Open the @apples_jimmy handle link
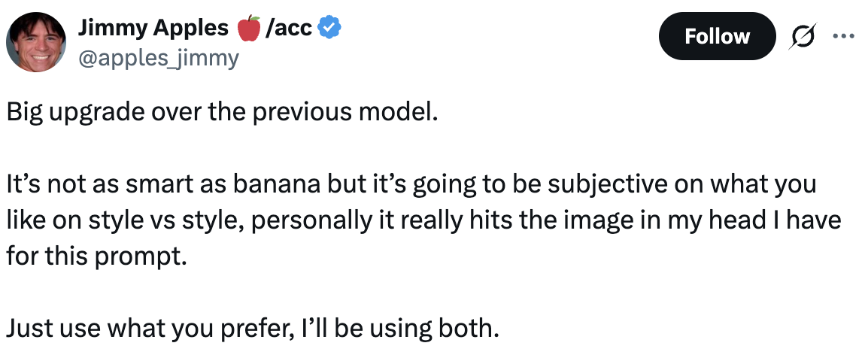Screen dimensions: 868x352 (158, 56)
